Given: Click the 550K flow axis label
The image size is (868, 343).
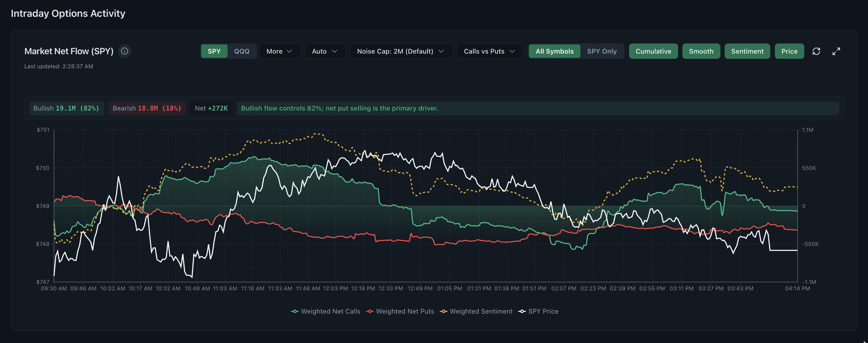Looking at the screenshot, I should (809, 168).
